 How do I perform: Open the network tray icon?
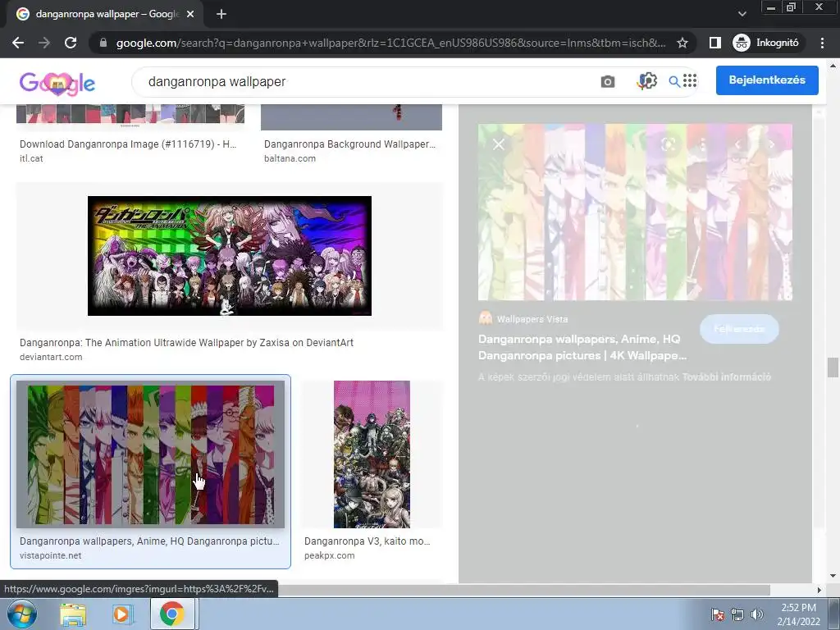737,614
